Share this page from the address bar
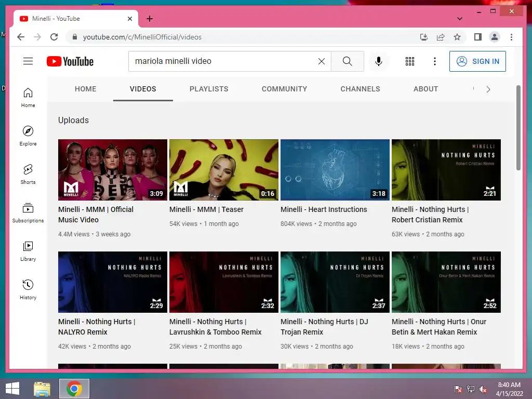This screenshot has height=399, width=532. coord(441,37)
